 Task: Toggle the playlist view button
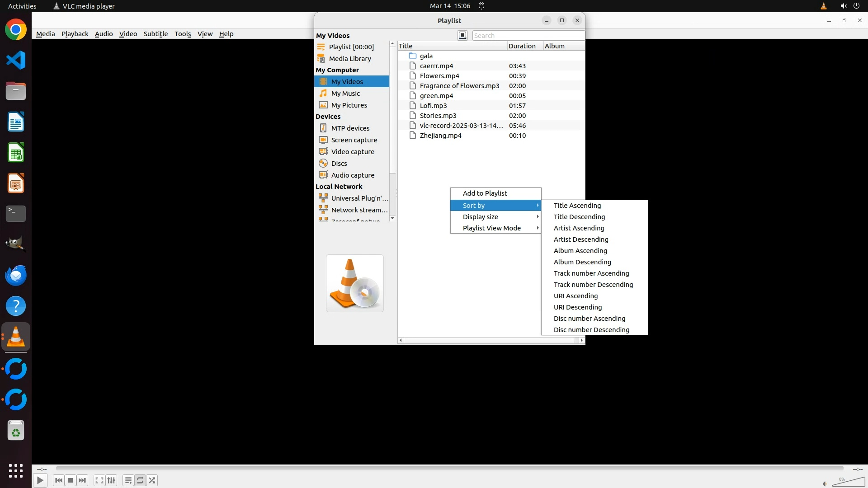tap(128, 480)
